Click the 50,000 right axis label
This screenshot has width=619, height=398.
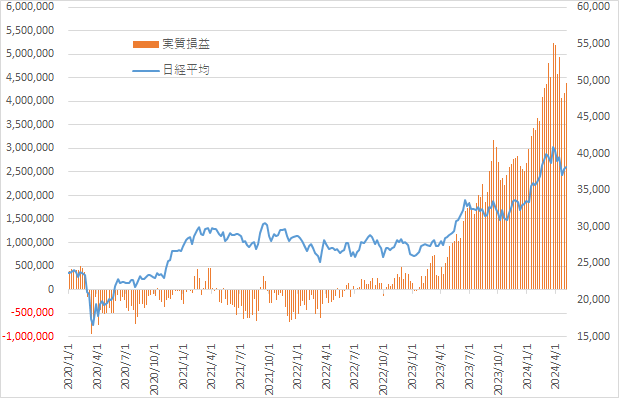point(593,80)
